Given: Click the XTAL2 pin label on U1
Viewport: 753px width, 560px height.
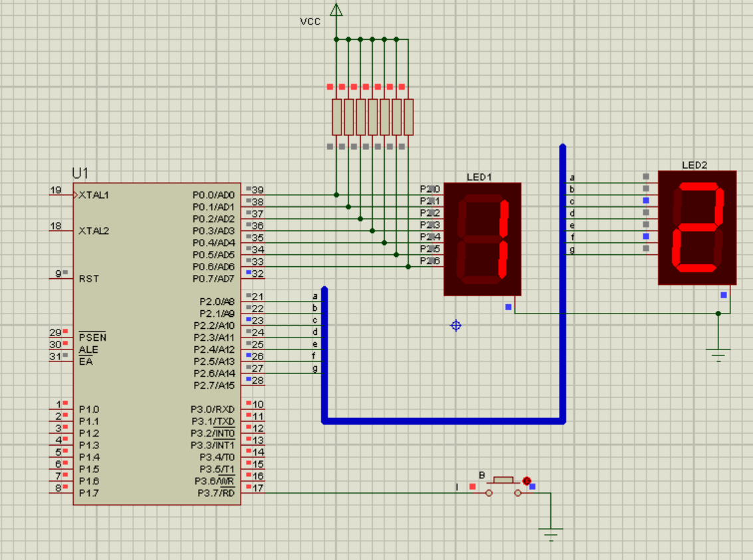Looking at the screenshot, I should pyautogui.click(x=94, y=231).
